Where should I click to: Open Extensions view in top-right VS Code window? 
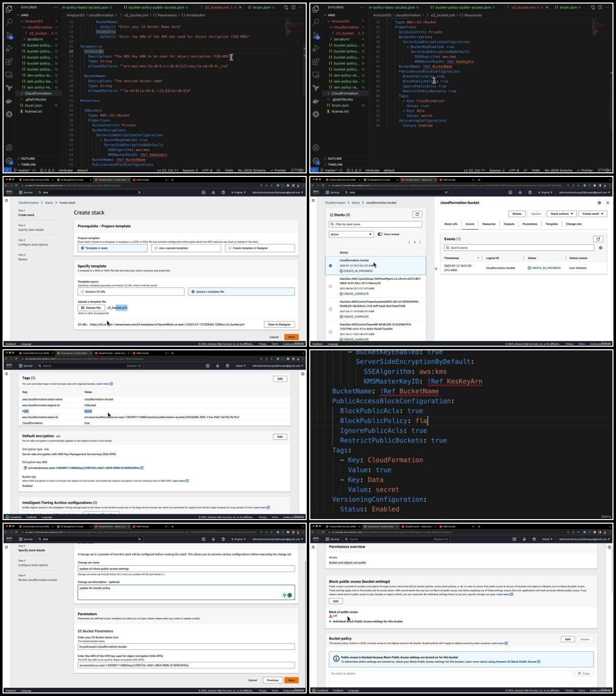pos(316,62)
